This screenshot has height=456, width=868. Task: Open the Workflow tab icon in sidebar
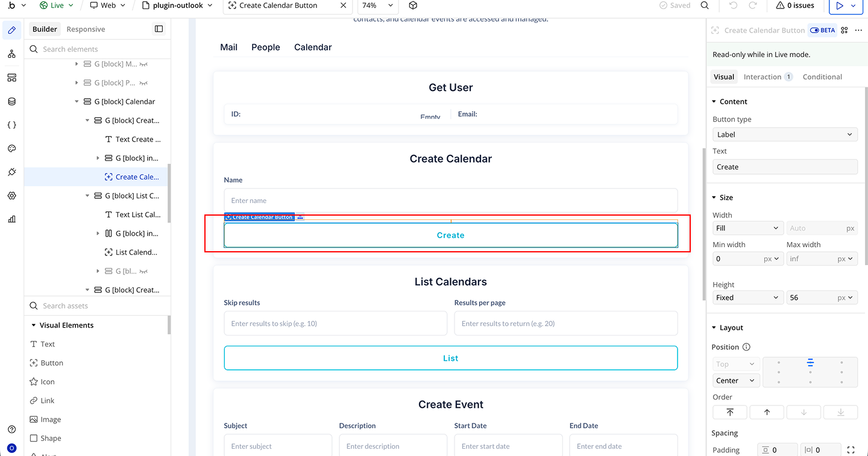tap(12, 54)
